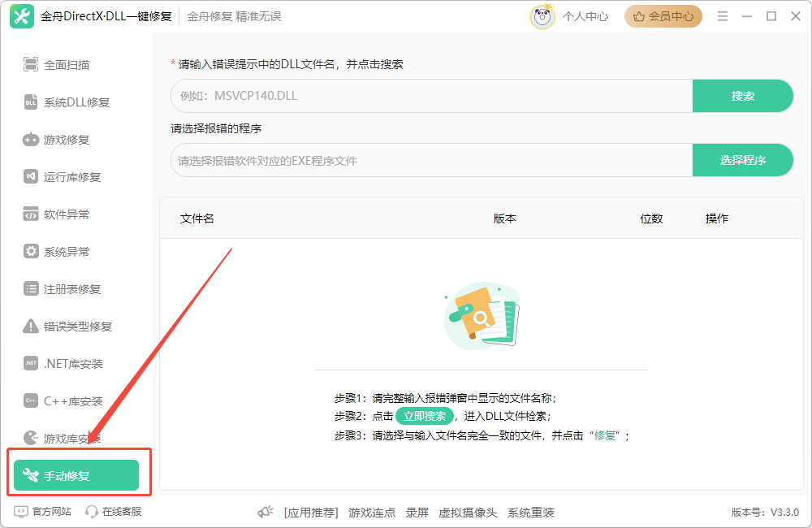Select the 软件异常 code window icon
Screen dimensions: 812x528
(x=31, y=214)
